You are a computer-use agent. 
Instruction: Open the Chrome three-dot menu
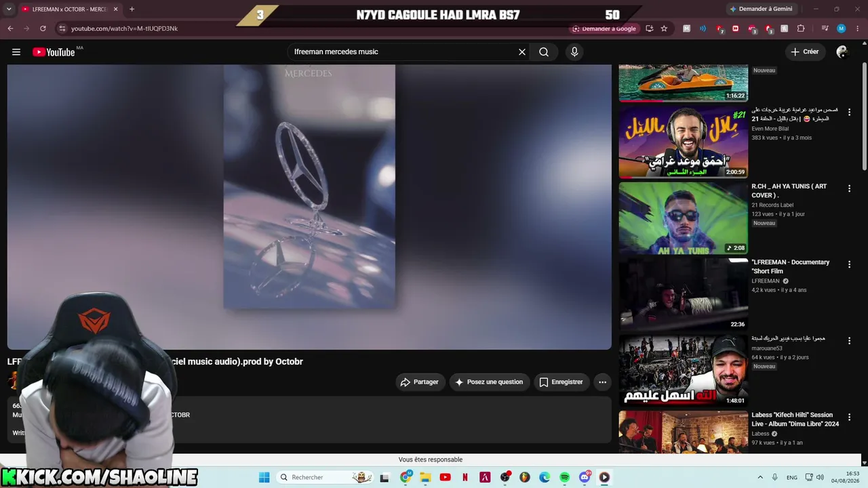pos(857,28)
